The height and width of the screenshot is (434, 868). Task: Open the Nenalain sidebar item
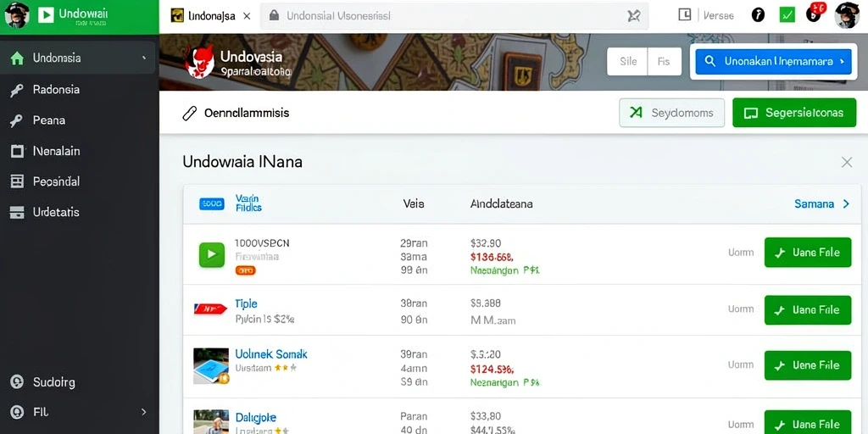[77, 151]
